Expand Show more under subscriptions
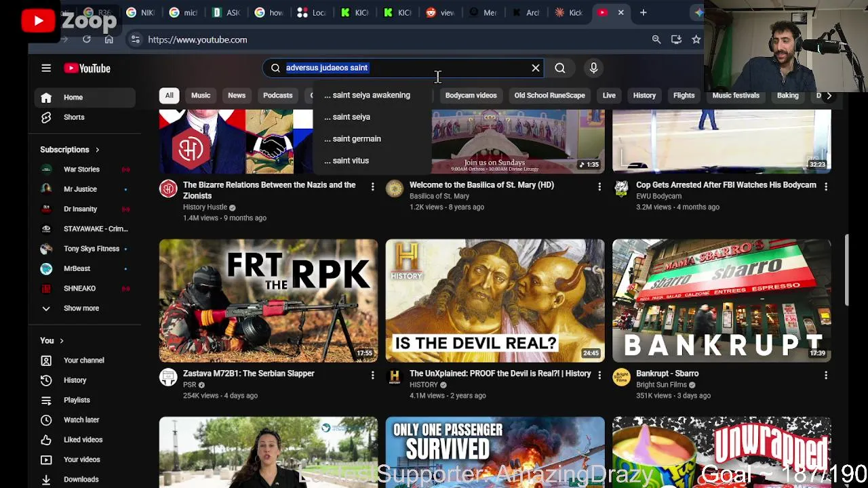 (x=85, y=308)
